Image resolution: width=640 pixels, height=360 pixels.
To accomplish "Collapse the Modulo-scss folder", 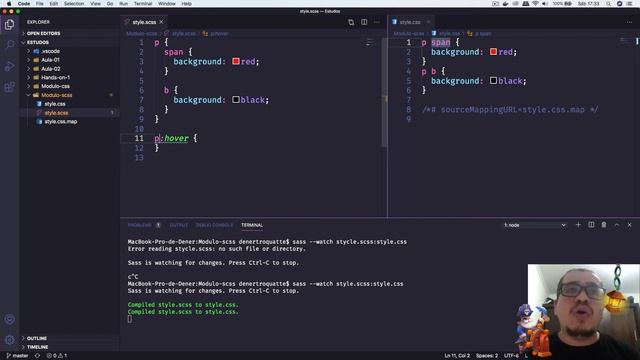I will tap(69, 95).
